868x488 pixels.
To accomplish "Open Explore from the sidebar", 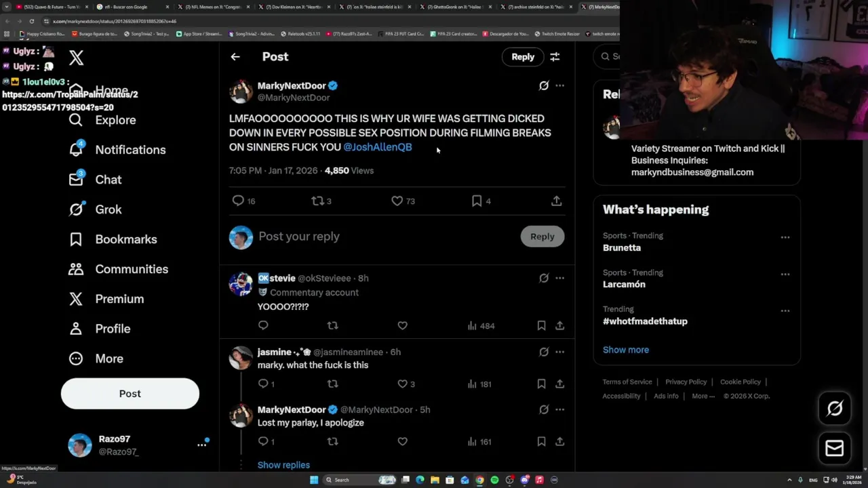I will [x=102, y=120].
